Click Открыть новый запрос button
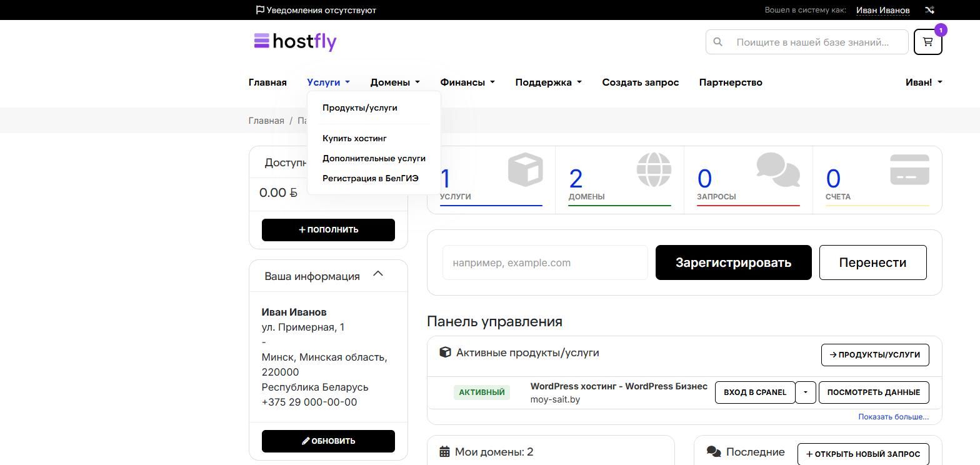The width and height of the screenshot is (980, 465). (x=863, y=454)
